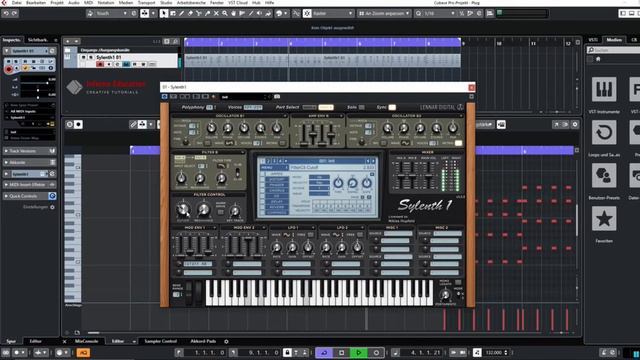The image size is (640, 360).
Task: Click the Undo arrow in the Cubase toolbar
Action: 6,13
